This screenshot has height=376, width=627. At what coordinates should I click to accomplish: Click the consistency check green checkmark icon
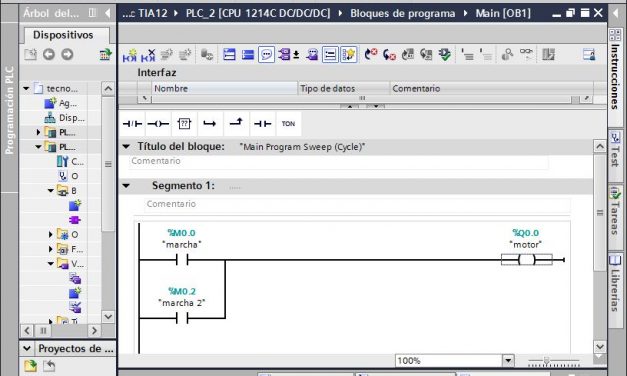coord(445,55)
